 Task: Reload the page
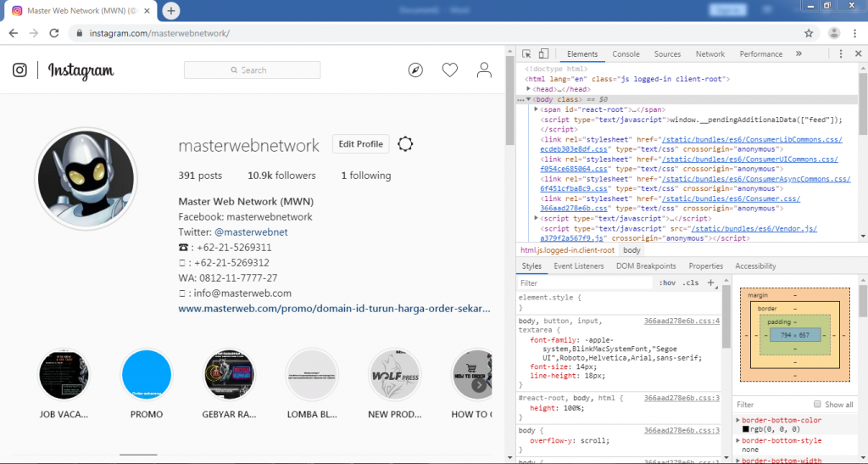(x=53, y=33)
